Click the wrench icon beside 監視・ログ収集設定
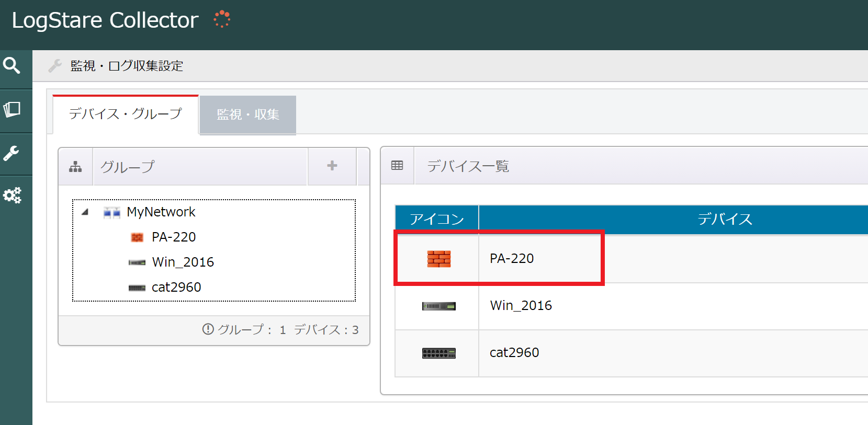The width and height of the screenshot is (868, 425). click(x=55, y=65)
